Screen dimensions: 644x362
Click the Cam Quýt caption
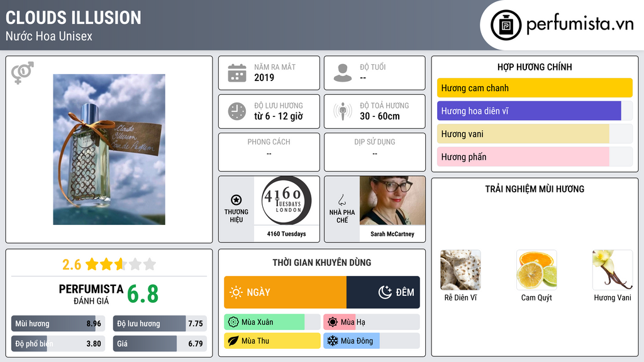[536, 297]
